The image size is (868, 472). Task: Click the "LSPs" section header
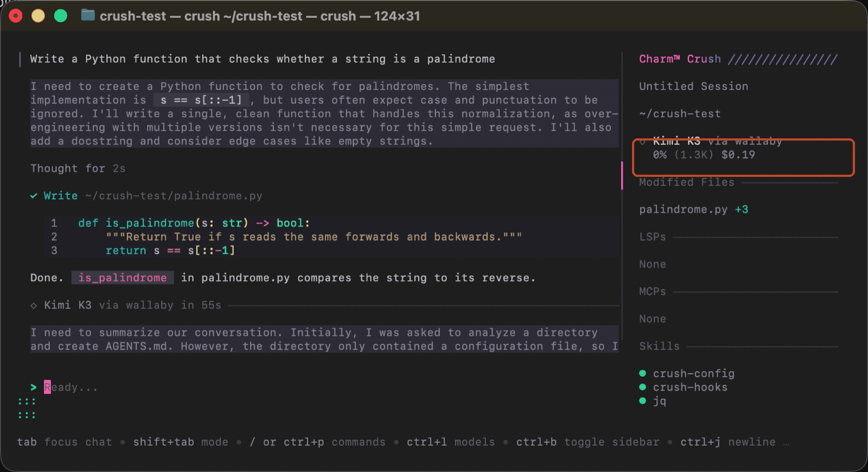click(653, 237)
